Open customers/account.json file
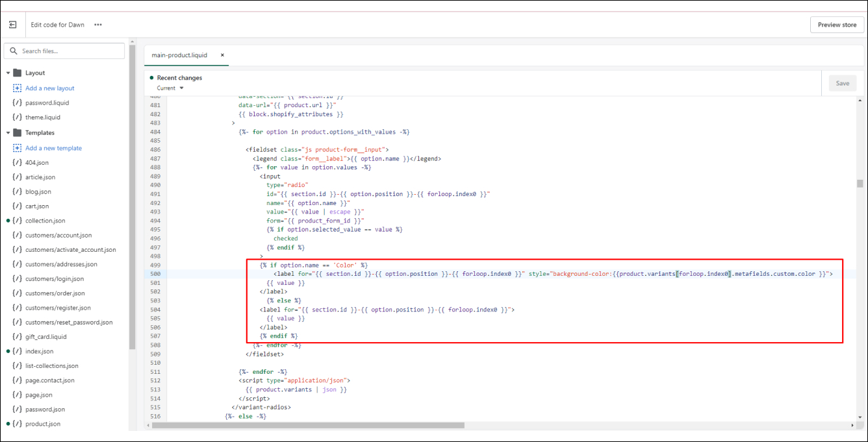The height and width of the screenshot is (442, 868). pyautogui.click(x=58, y=236)
